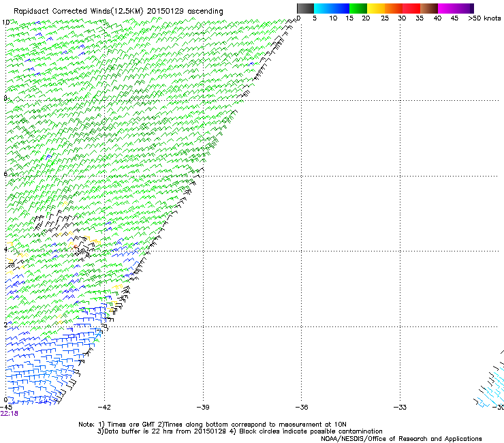Click the '>50 knots' legend label
504x443 pixels.
[x=484, y=18]
